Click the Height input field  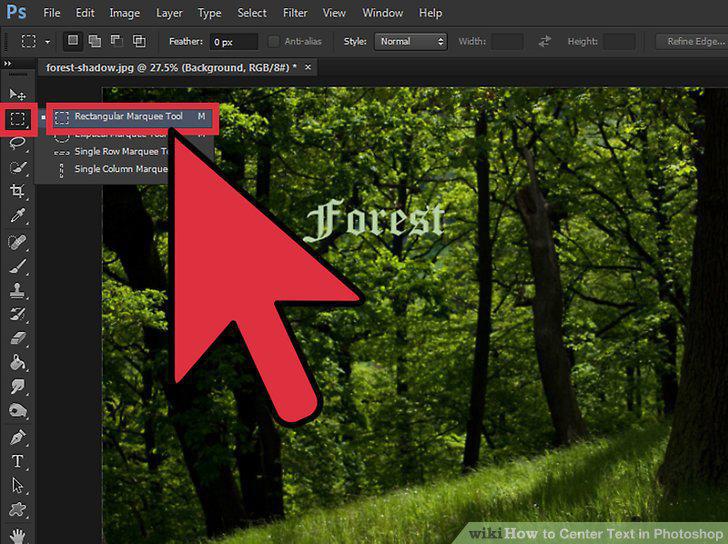tap(619, 41)
